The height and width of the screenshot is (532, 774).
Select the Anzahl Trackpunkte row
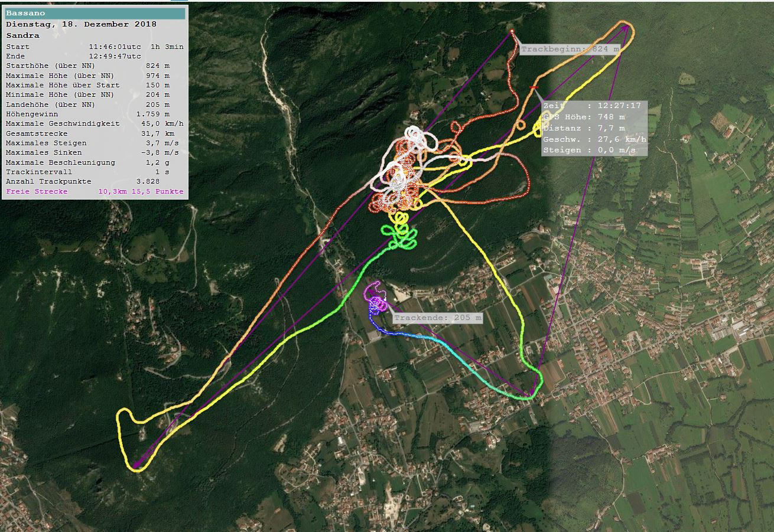[95, 181]
